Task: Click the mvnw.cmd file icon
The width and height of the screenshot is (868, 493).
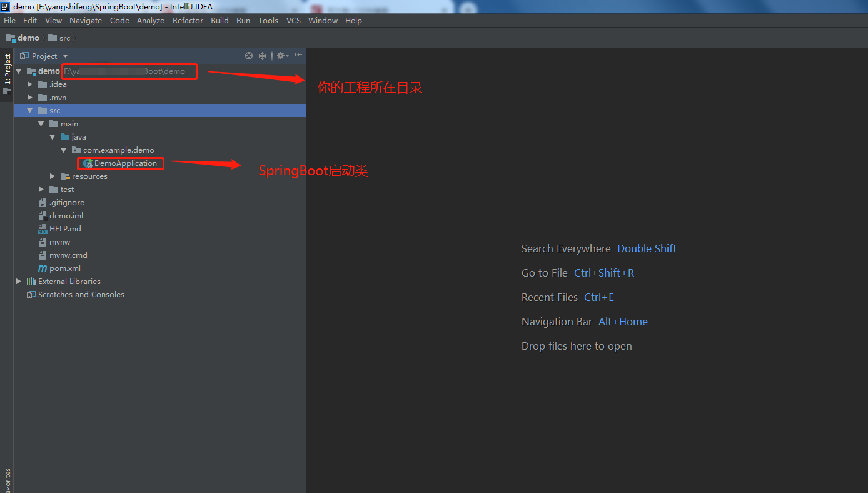Action: pos(43,255)
